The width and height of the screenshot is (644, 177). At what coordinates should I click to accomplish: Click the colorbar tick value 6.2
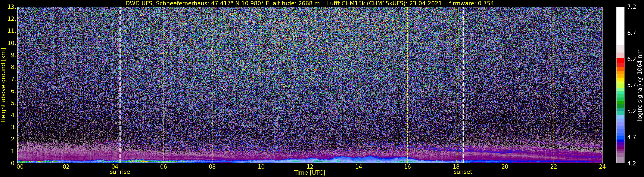coord(632,59)
